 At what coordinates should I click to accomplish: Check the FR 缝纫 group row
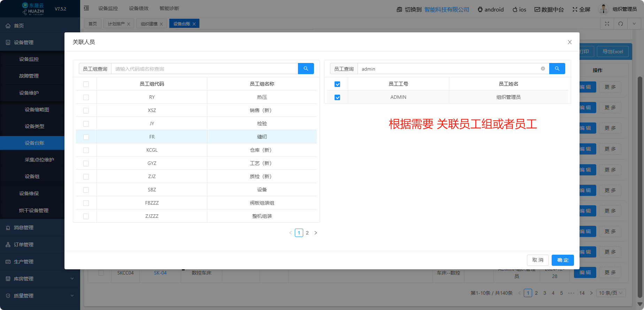coord(86,137)
